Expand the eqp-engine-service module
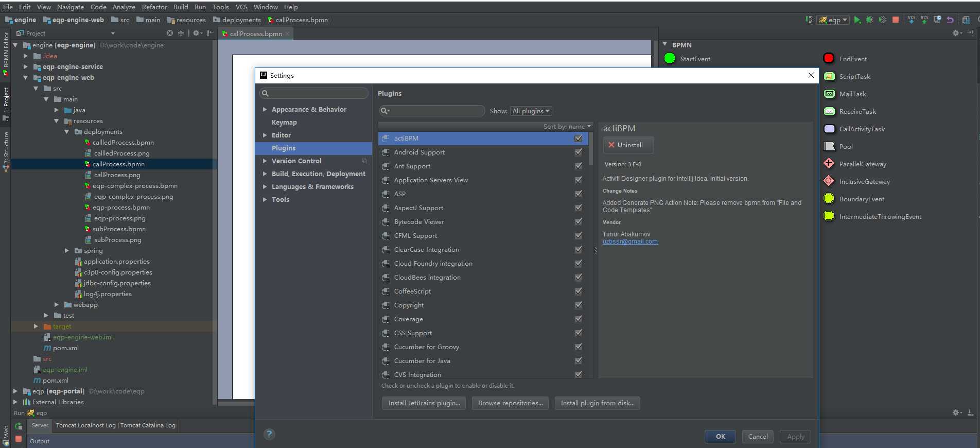 25,66
